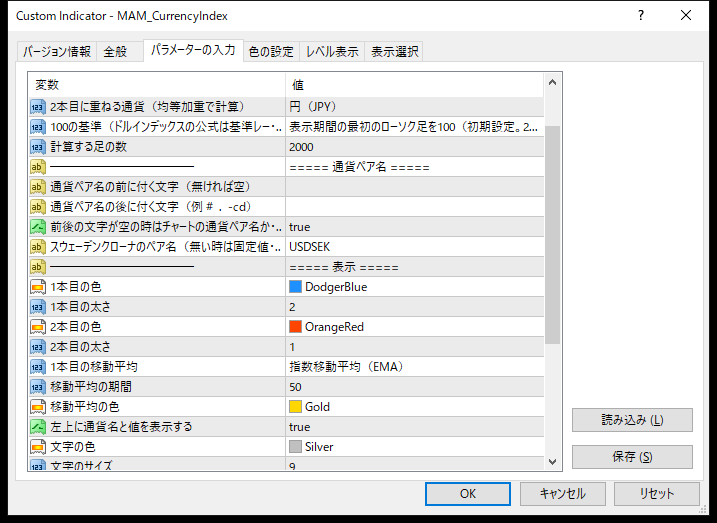Image resolution: width=717 pixels, height=523 pixels.
Task: Click the integer icon beside 100の基準
Action: coord(38,127)
